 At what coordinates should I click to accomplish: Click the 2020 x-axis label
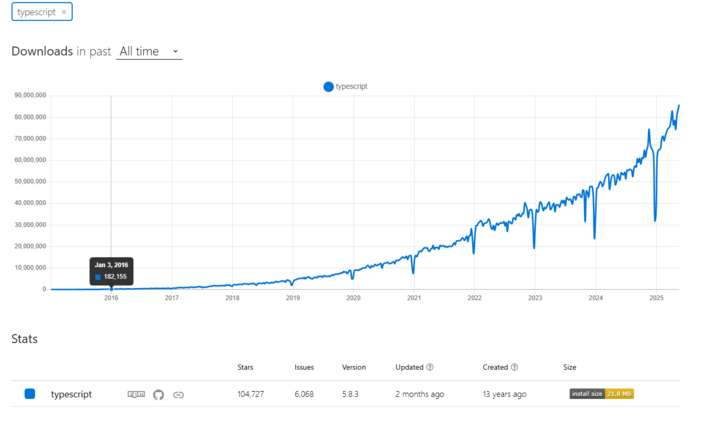pyautogui.click(x=354, y=298)
